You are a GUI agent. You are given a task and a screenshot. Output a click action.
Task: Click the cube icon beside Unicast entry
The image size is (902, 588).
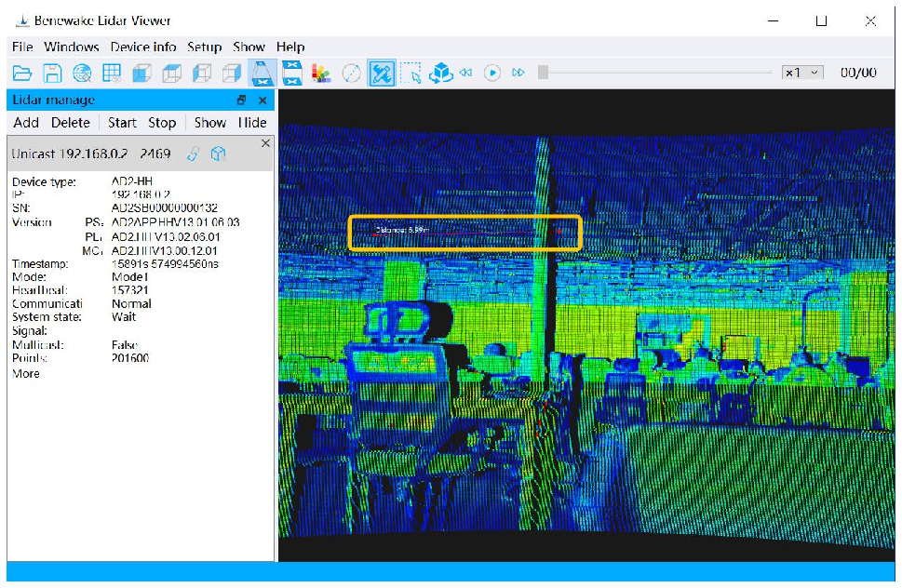tap(218, 154)
